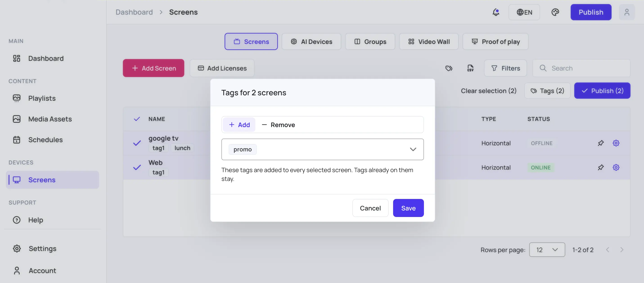
Task: Open the Filters dropdown
Action: point(505,68)
